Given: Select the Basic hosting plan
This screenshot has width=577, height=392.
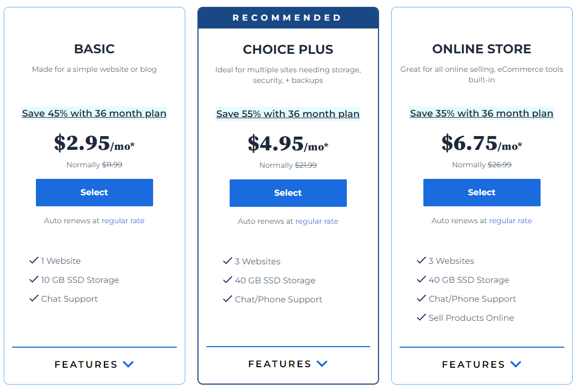Looking at the screenshot, I should 94,193.
